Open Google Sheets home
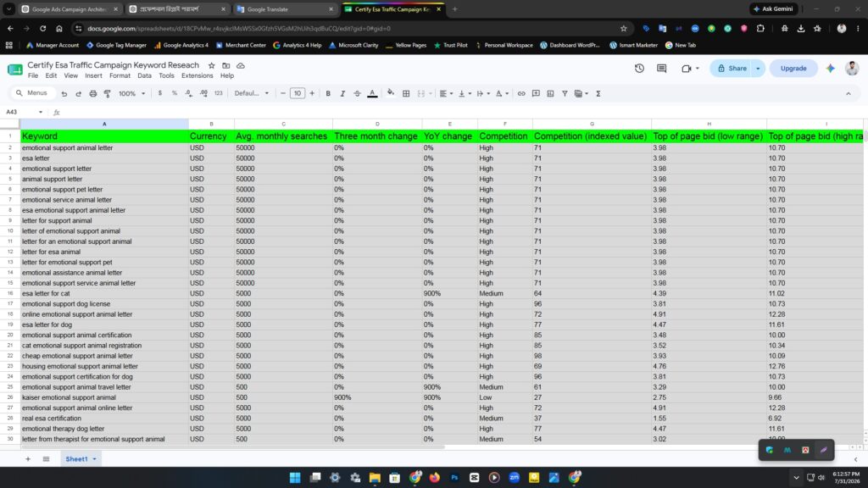868x488 pixels. [x=15, y=69]
